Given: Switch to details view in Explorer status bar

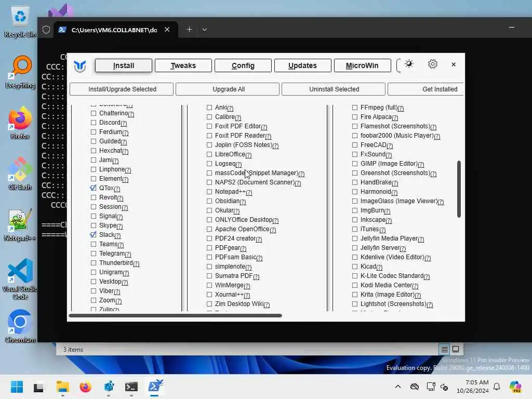Looking at the screenshot, I should [x=445, y=349].
